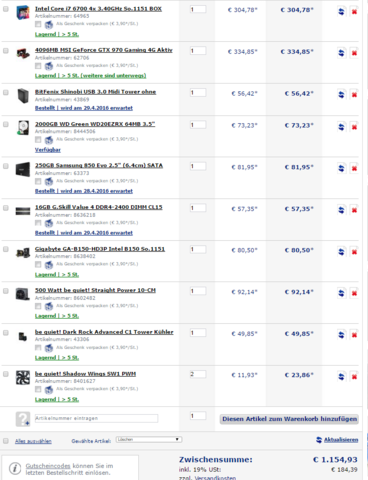Image resolution: width=368 pixels, height=480 pixels.
Task: Open be quiet! Dark Rock Advanced link
Action: coord(104,332)
